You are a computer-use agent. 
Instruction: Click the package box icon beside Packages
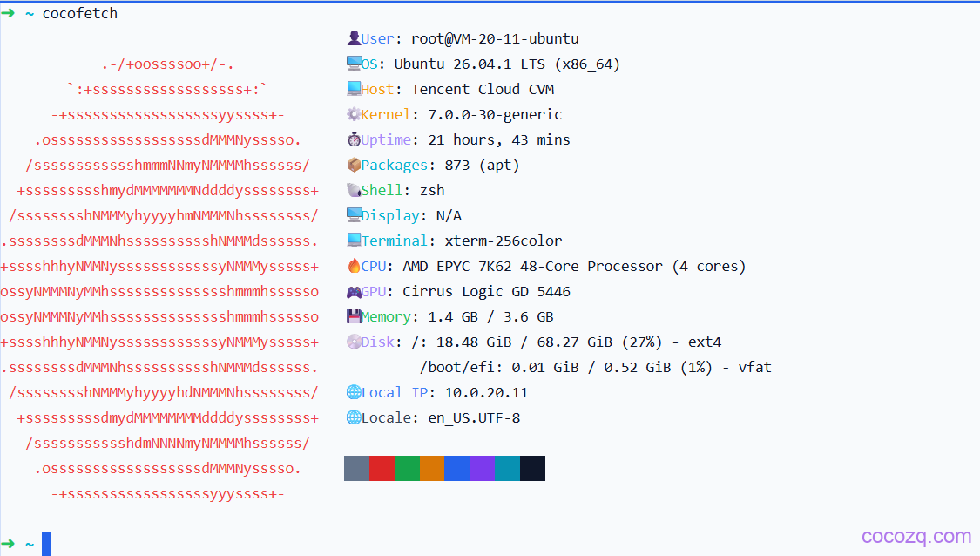(x=354, y=165)
